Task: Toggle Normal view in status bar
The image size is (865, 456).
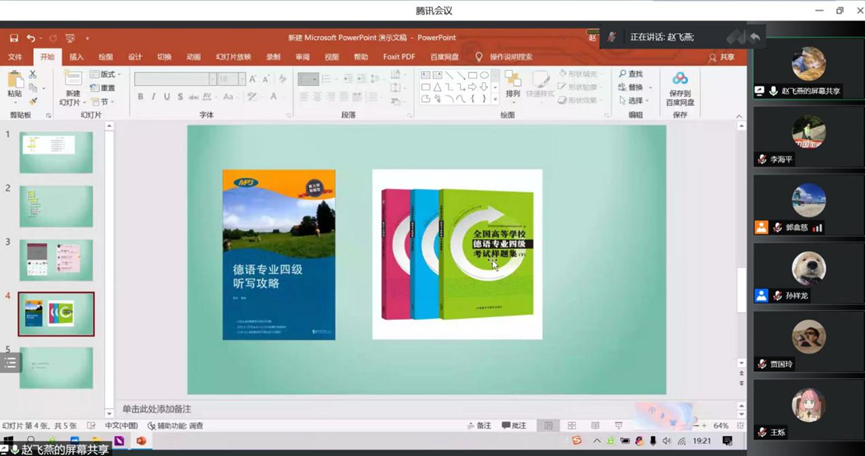Action: point(548,426)
